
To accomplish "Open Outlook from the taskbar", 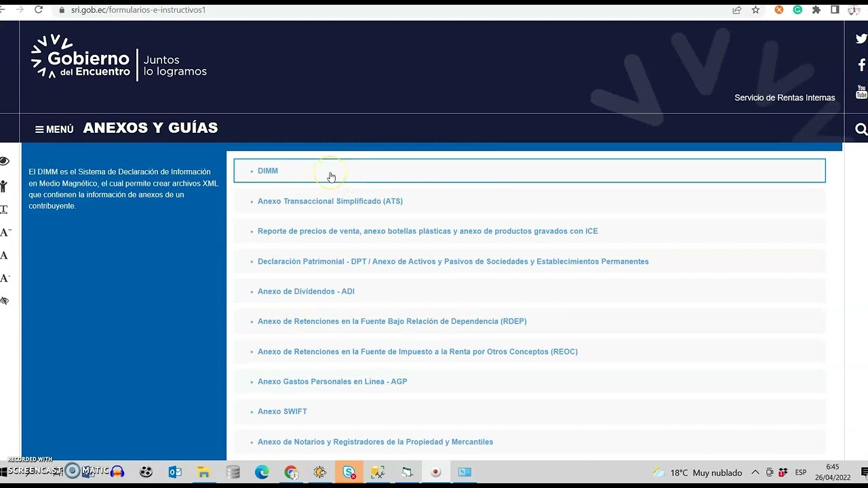I will pyautogui.click(x=175, y=472).
